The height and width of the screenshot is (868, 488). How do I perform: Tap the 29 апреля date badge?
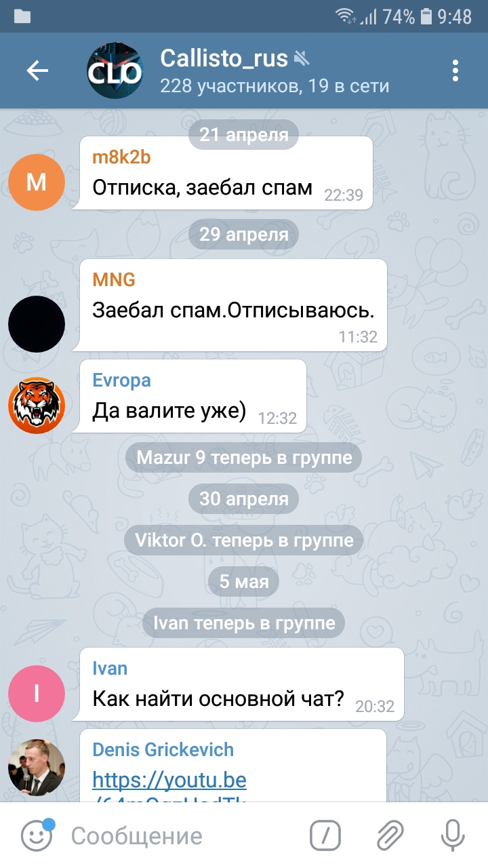(x=244, y=235)
